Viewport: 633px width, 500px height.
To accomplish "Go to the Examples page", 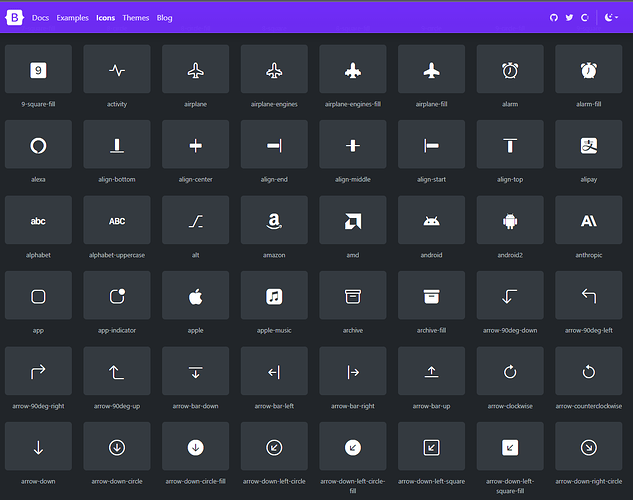I will pyautogui.click(x=72, y=18).
